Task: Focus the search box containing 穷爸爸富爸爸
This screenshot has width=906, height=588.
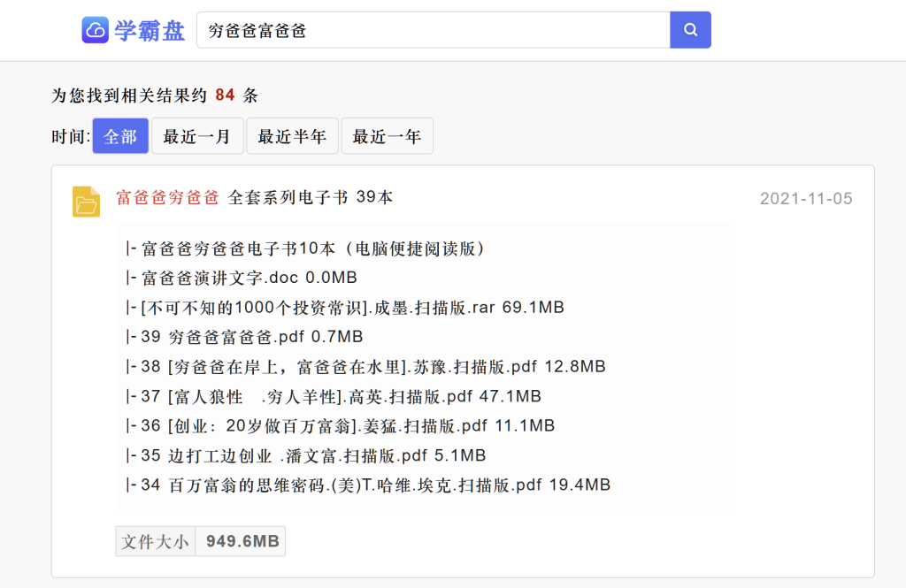Action: (434, 29)
